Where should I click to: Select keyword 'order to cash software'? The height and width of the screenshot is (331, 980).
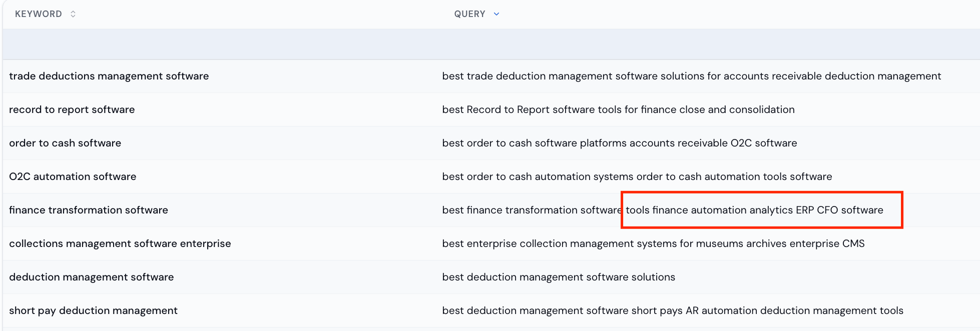[65, 143]
